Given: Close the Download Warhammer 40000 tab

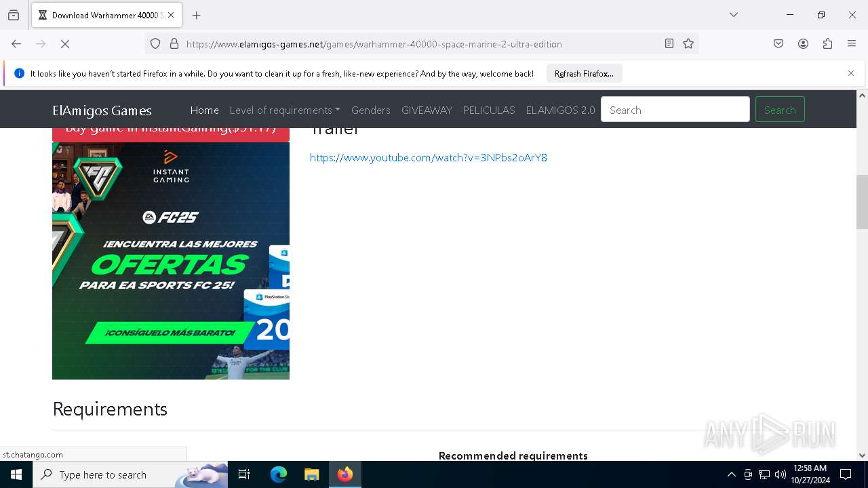Looking at the screenshot, I should click(171, 15).
